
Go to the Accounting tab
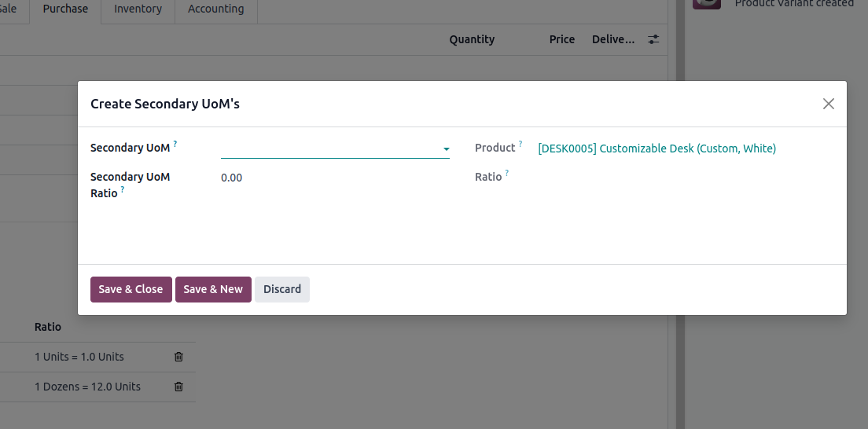point(215,9)
